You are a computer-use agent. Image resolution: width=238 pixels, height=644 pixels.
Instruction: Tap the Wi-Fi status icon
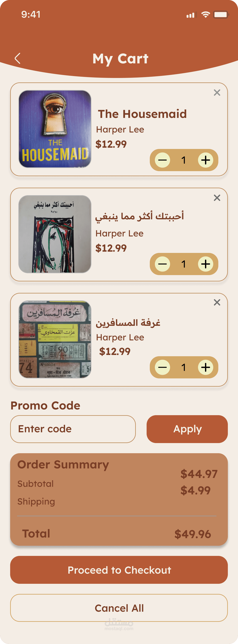(205, 15)
